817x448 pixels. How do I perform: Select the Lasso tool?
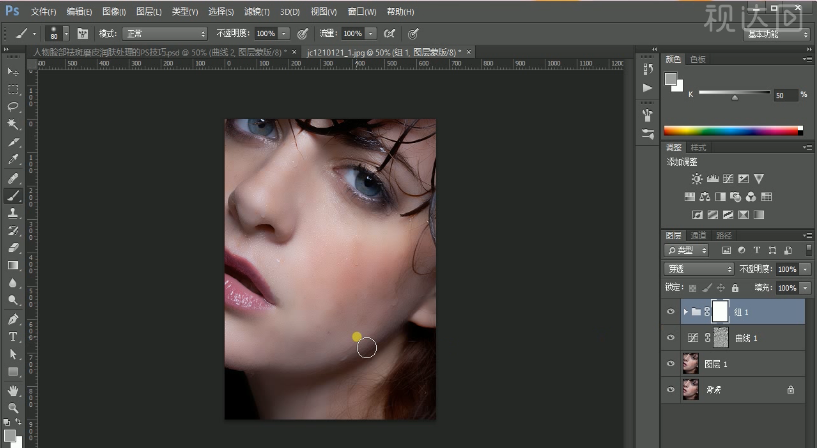(x=13, y=107)
